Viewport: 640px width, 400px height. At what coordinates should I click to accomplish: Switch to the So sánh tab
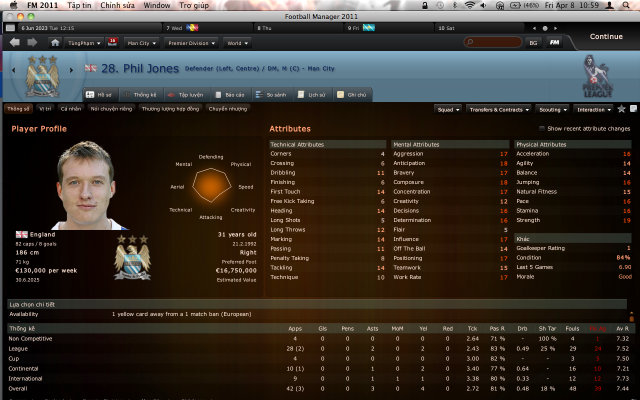pos(271,95)
